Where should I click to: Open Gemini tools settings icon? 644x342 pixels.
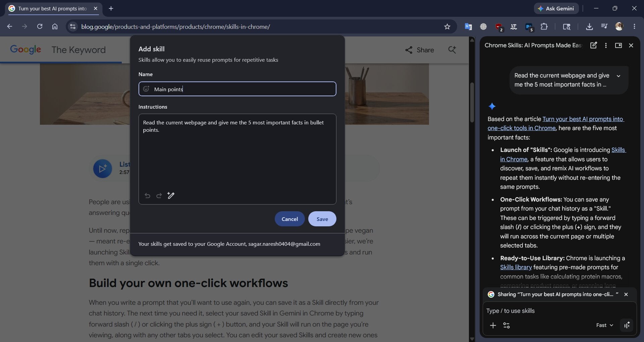pyautogui.click(x=506, y=325)
